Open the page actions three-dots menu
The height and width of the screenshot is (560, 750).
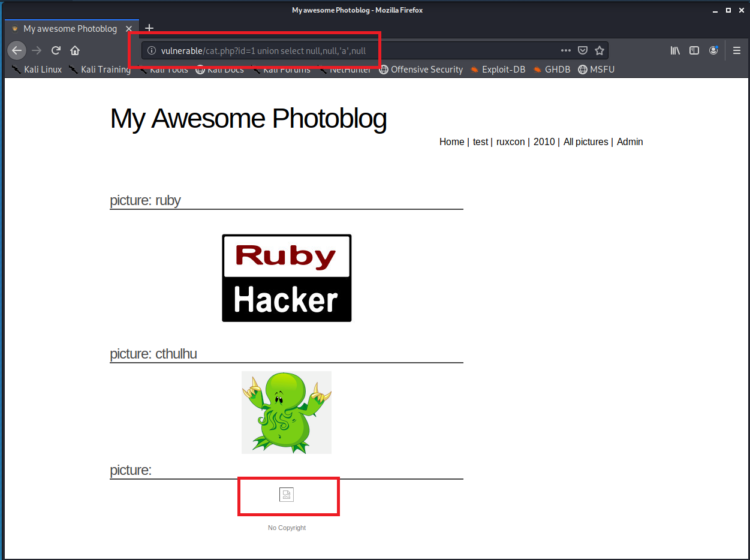565,50
